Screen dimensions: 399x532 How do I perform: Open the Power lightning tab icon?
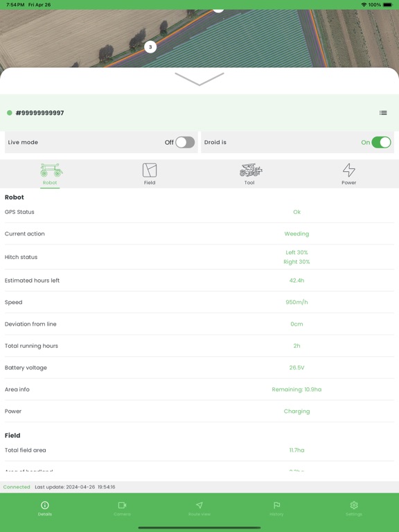pyautogui.click(x=349, y=170)
